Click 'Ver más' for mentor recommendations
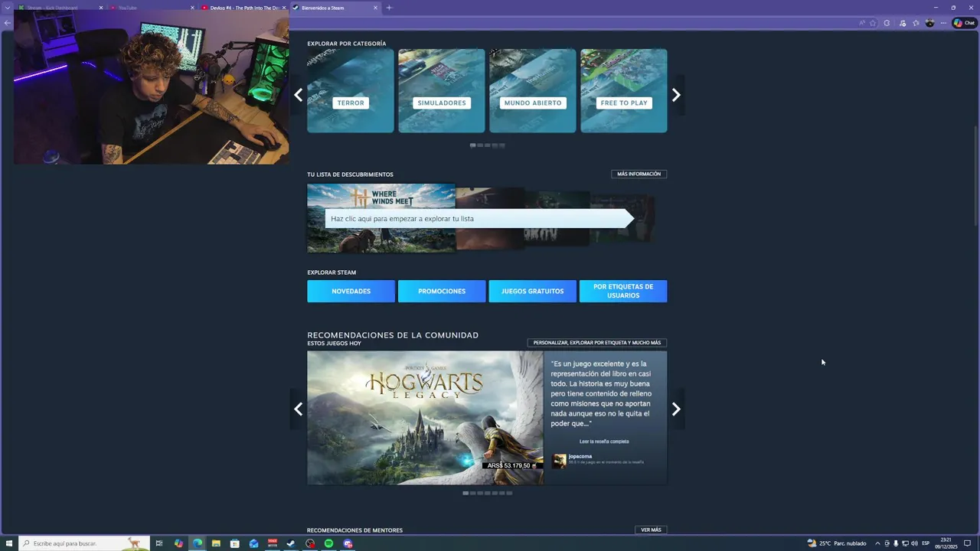Screen dimensions: 980x551 [651, 530]
